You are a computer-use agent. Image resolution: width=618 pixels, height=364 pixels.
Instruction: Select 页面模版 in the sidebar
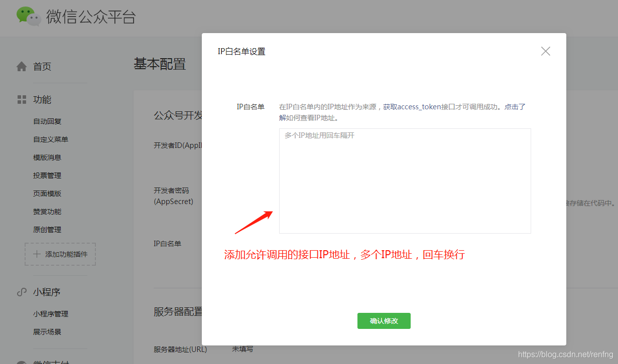click(x=47, y=194)
